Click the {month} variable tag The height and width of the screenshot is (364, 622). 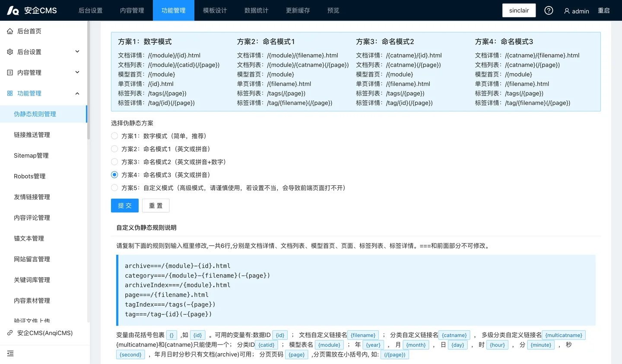click(416, 345)
